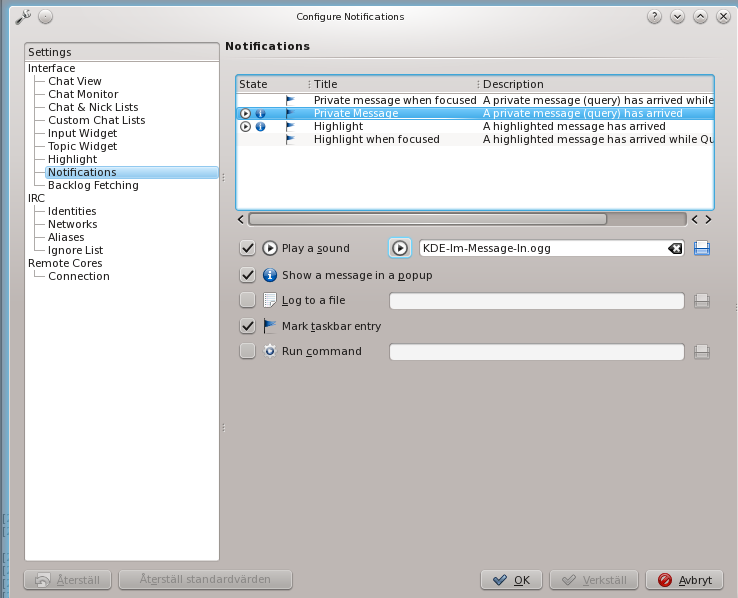This screenshot has height=598, width=738.
Task: Click the window help question mark icon
Action: point(655,17)
